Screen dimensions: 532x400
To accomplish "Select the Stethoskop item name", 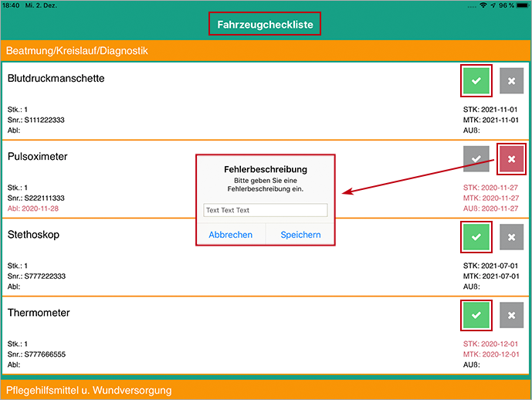I will (x=33, y=235).
